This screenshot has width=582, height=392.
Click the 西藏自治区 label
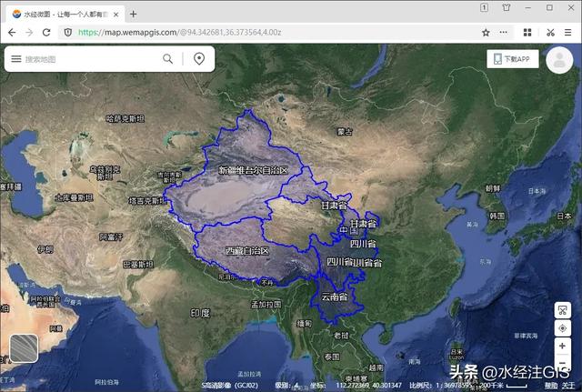tap(247, 251)
